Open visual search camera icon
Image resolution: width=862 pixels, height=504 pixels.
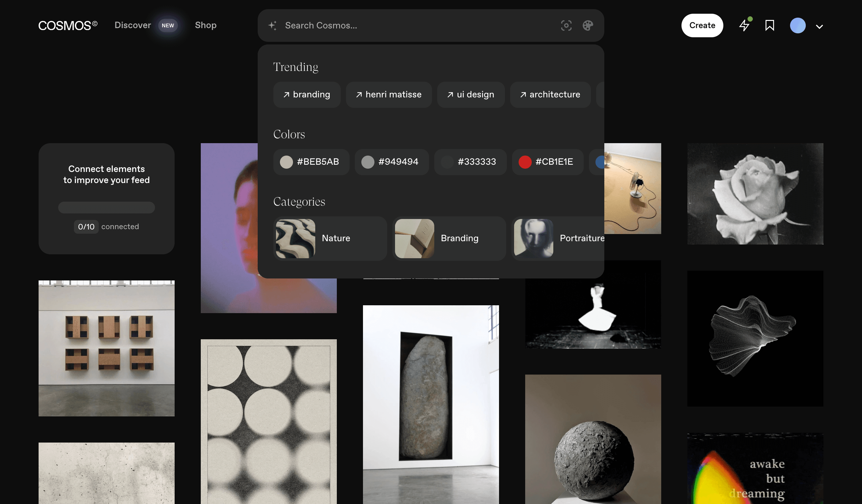click(566, 25)
